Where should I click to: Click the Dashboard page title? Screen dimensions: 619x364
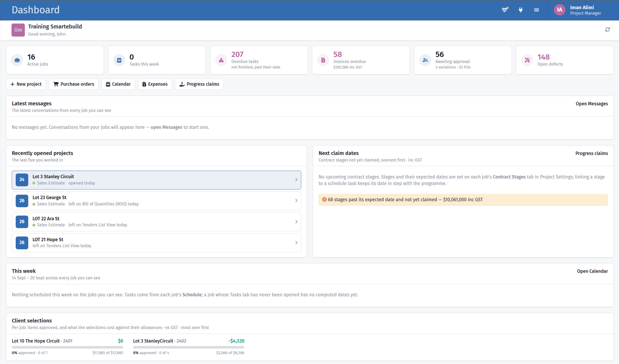point(36,10)
